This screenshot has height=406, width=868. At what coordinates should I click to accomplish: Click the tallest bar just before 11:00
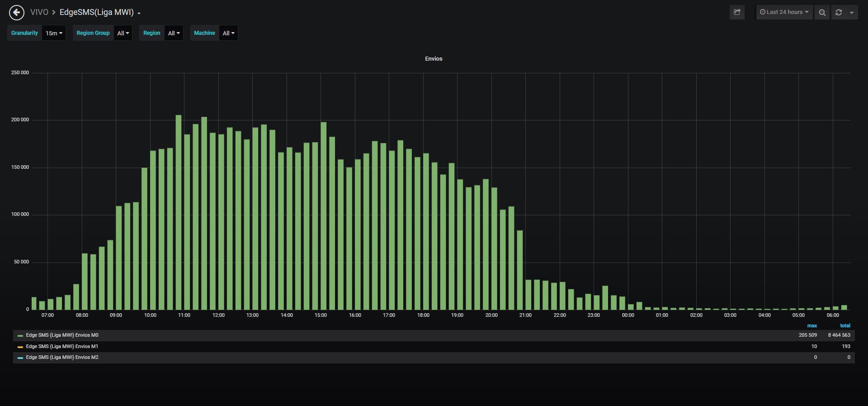point(179,212)
